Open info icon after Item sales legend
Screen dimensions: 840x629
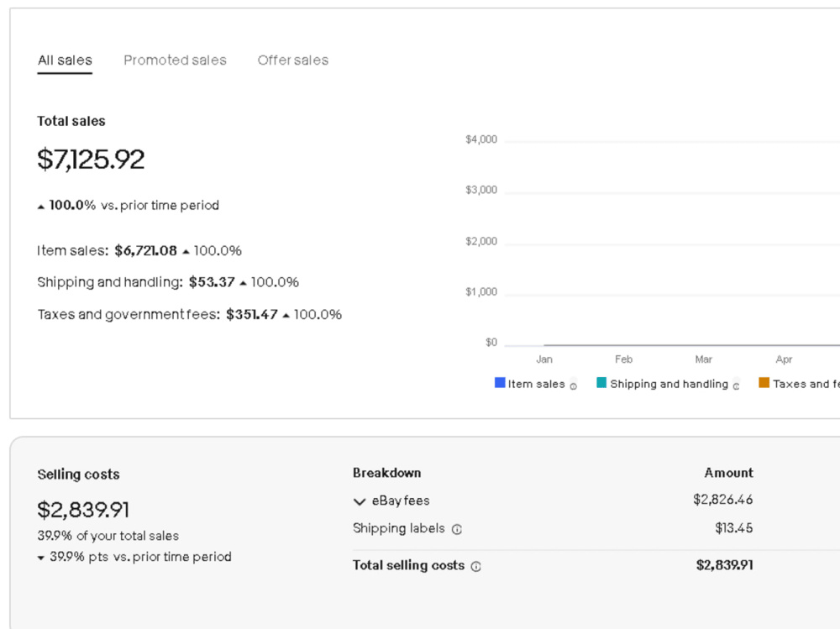573,386
